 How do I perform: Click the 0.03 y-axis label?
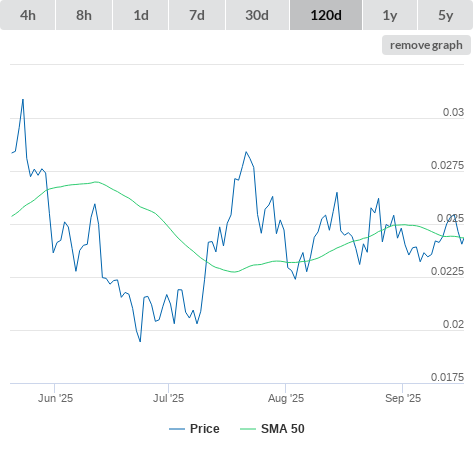[x=453, y=112]
